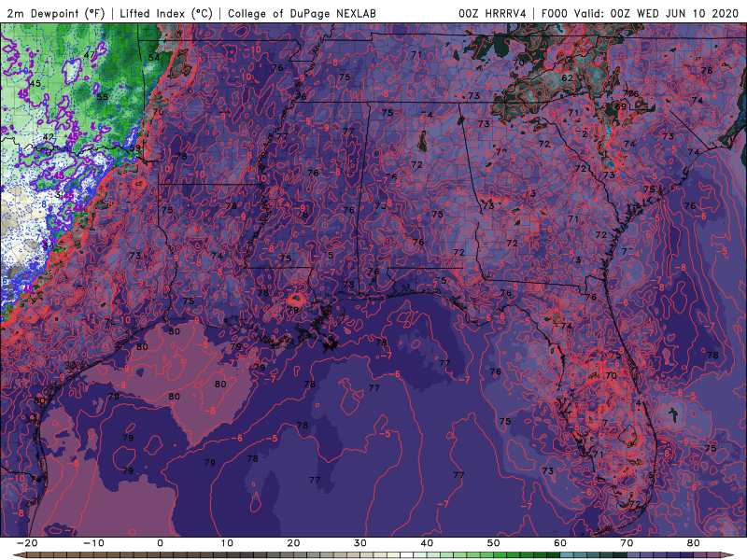The image size is (747, 560).
Task: Click the dewpoint value 54 on the map
Action: click(x=154, y=58)
